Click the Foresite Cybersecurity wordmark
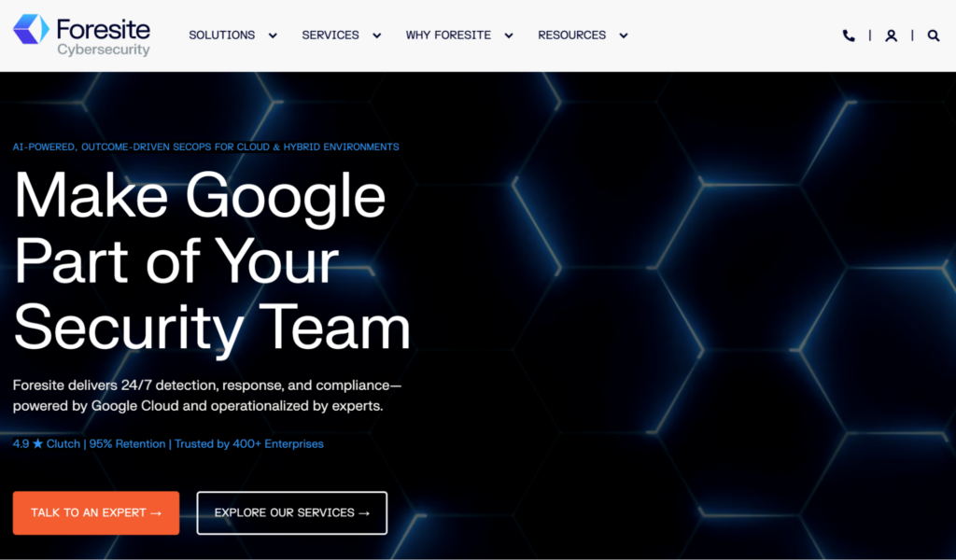The height and width of the screenshot is (560, 956). (102, 35)
